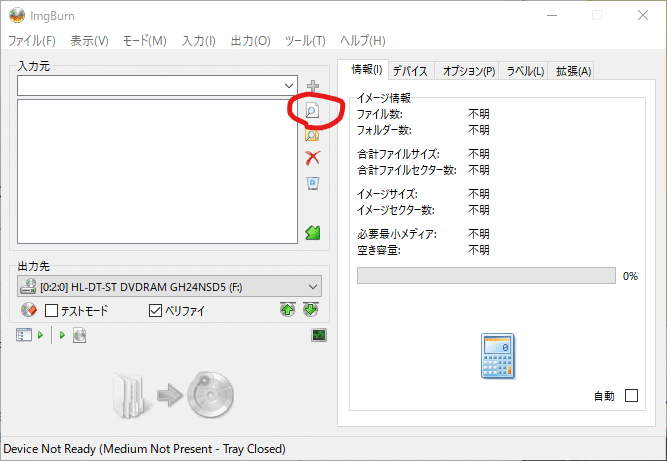The width and height of the screenshot is (667, 461).
Task: Click the green play arrow beside the queue icon
Action: pos(40,335)
